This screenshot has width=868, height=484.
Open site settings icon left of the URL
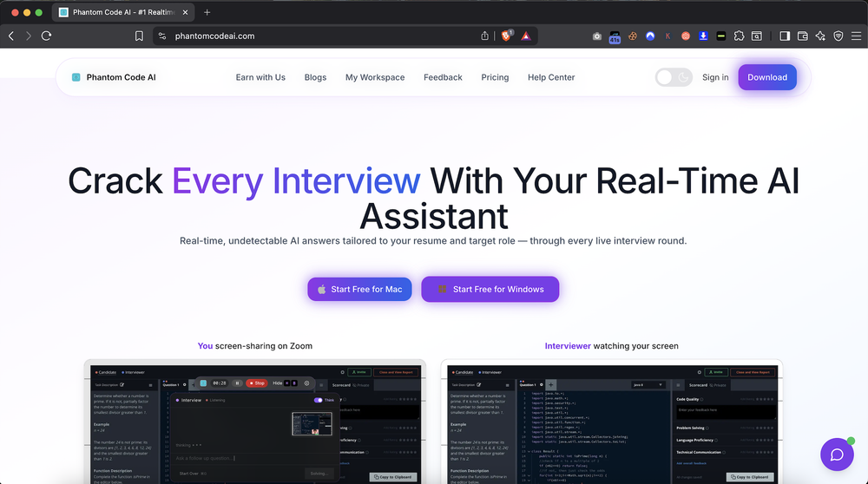[x=162, y=36]
